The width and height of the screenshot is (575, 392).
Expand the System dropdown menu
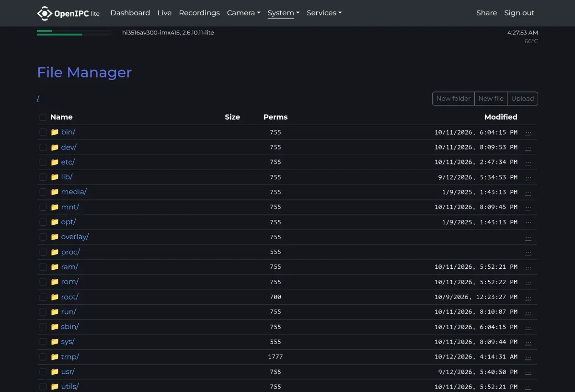(283, 13)
